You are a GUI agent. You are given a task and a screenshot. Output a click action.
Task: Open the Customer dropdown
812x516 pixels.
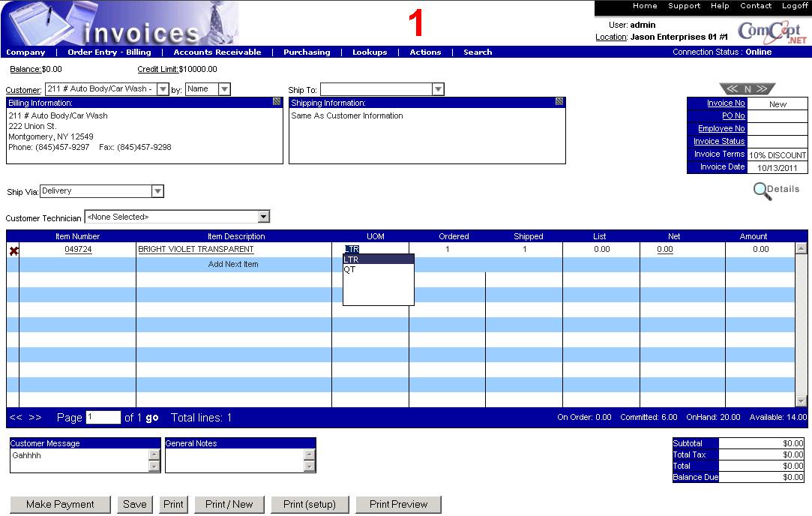(163, 89)
